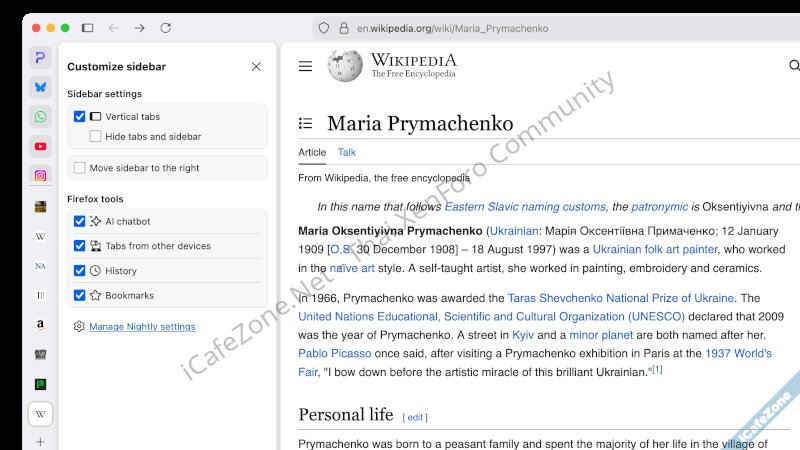The width and height of the screenshot is (800, 450).
Task: Open the purple P pinned tab
Action: coord(40,58)
